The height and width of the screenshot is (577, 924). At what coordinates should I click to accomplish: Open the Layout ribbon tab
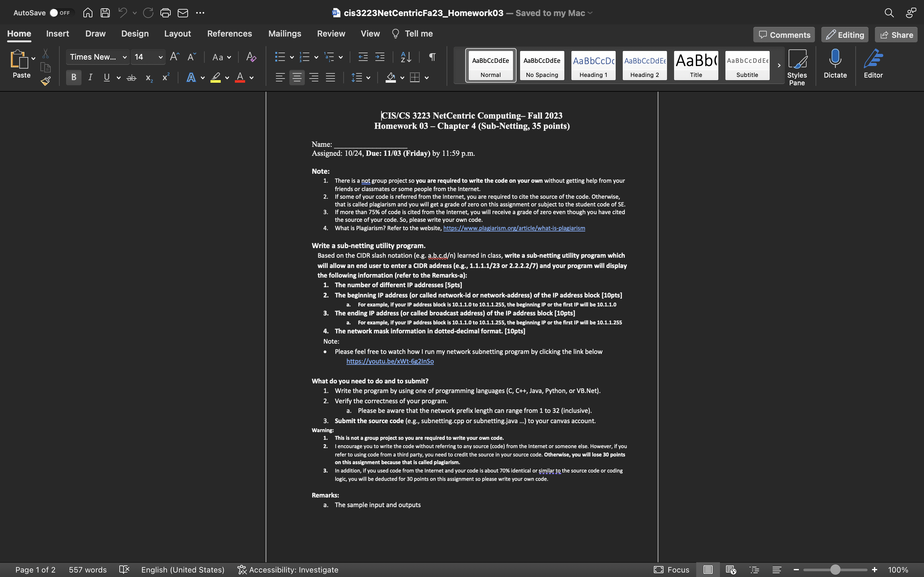coord(177,34)
